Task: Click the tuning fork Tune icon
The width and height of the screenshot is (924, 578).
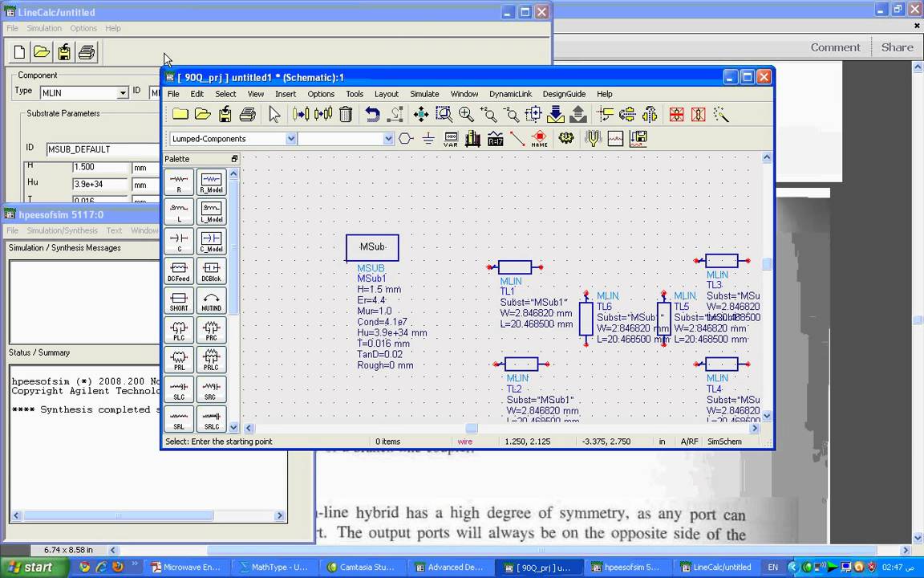Action: point(592,139)
